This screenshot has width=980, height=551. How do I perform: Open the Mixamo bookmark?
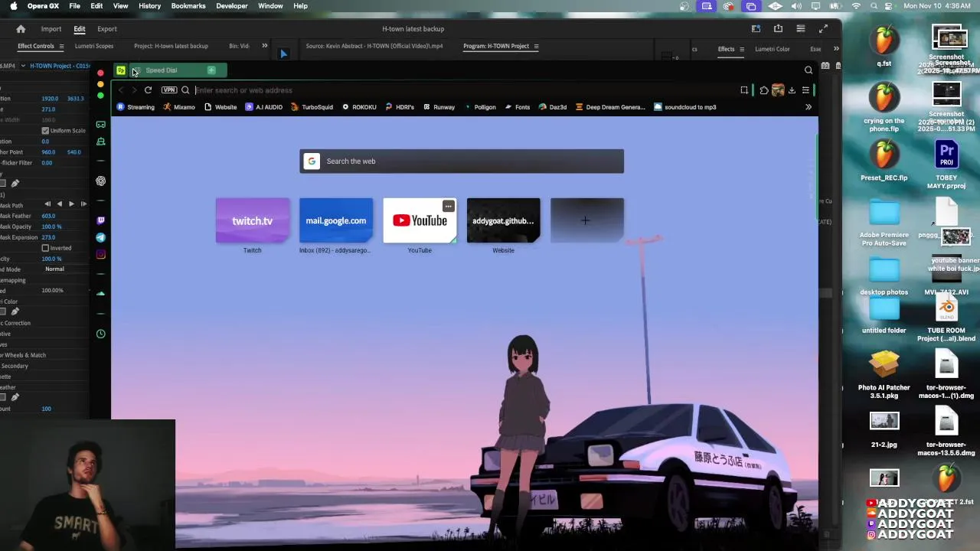pyautogui.click(x=179, y=107)
